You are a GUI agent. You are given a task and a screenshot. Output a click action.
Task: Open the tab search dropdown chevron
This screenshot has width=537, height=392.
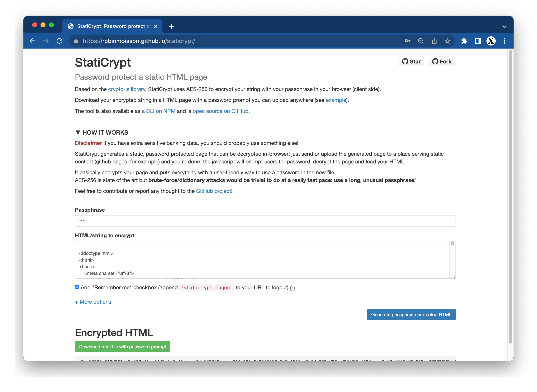click(504, 26)
